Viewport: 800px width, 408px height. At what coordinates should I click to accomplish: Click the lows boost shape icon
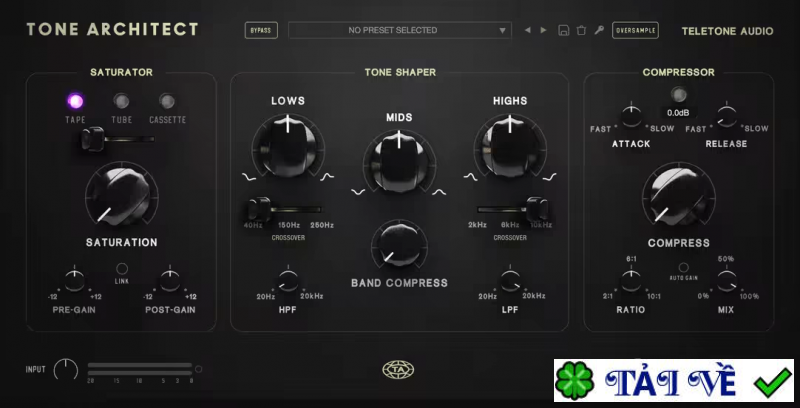[327, 177]
